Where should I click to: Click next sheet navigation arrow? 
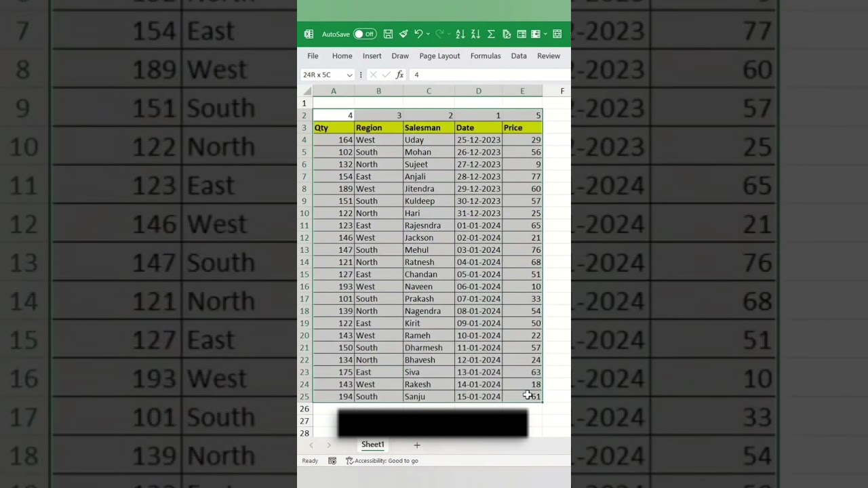point(329,445)
